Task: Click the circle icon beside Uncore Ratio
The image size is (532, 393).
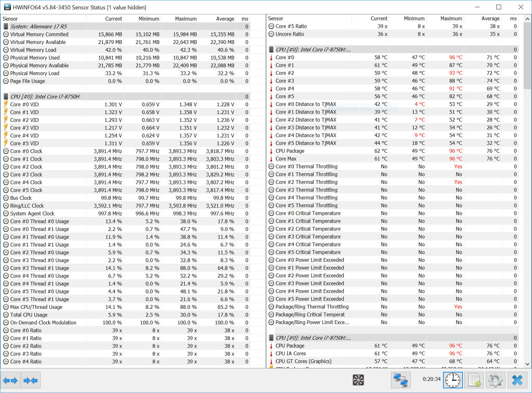Action: point(271,34)
